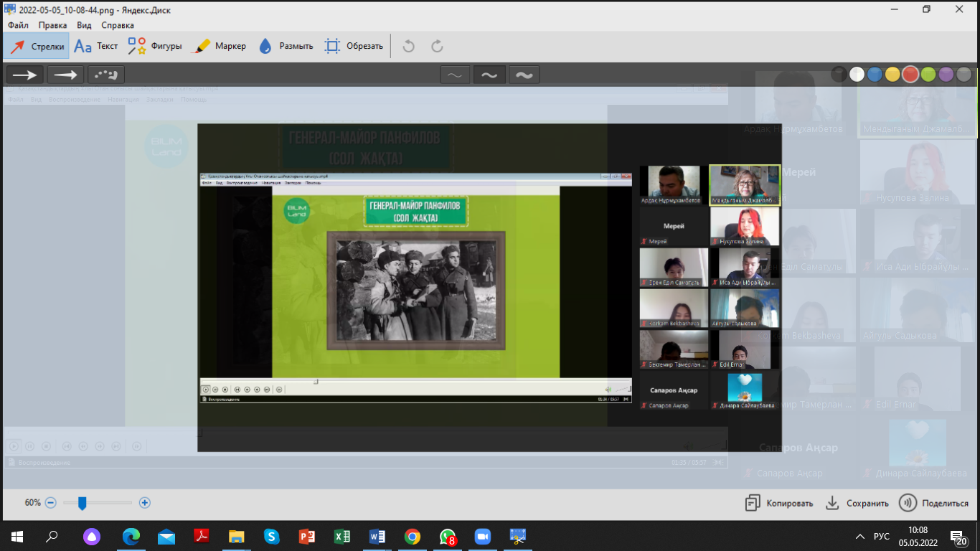Click the Yandex screenshot editor taskbar icon

pos(518,536)
